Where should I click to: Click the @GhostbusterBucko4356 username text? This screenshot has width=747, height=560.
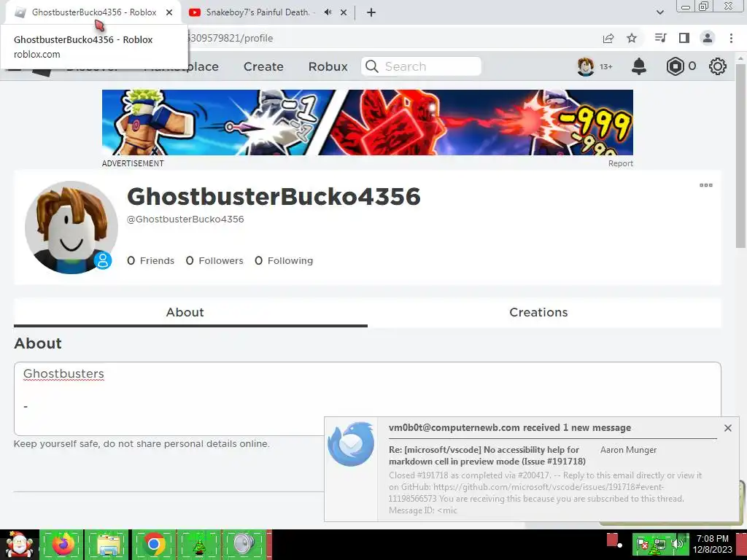[185, 219]
